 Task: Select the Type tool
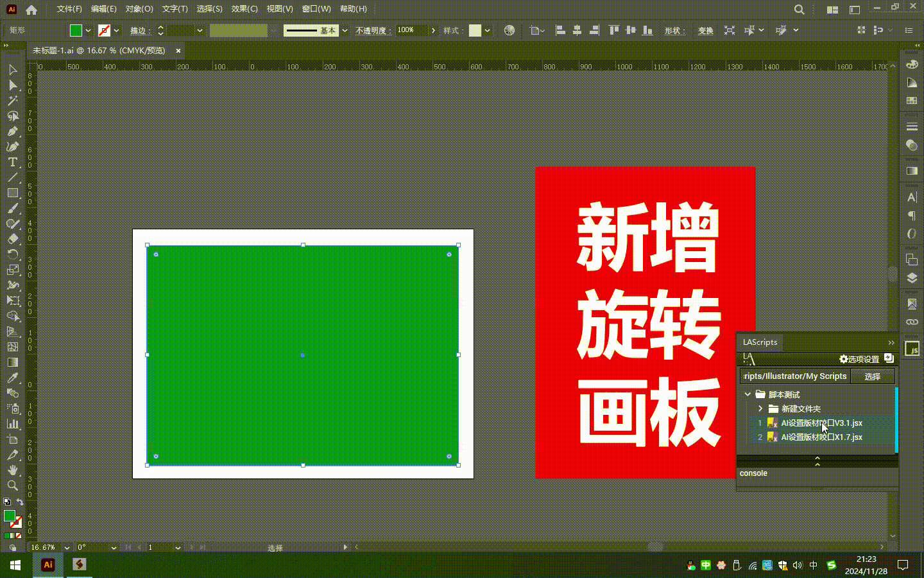pyautogui.click(x=12, y=162)
